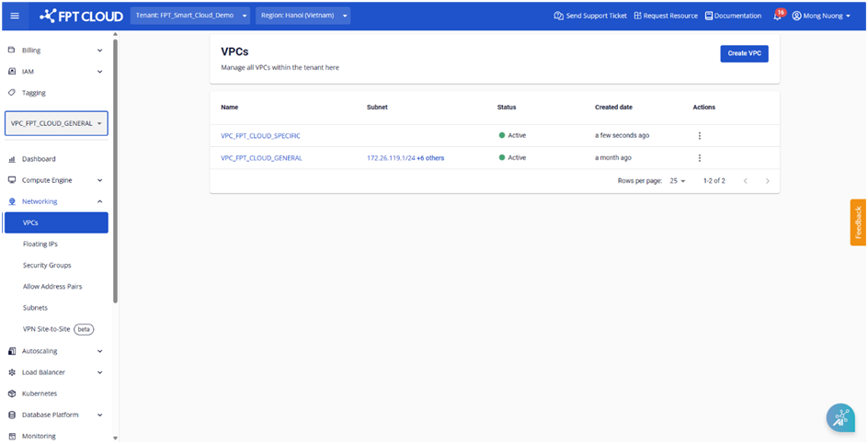This screenshot has width=868, height=444.
Task: Go to Security Groups page
Action: (x=47, y=265)
